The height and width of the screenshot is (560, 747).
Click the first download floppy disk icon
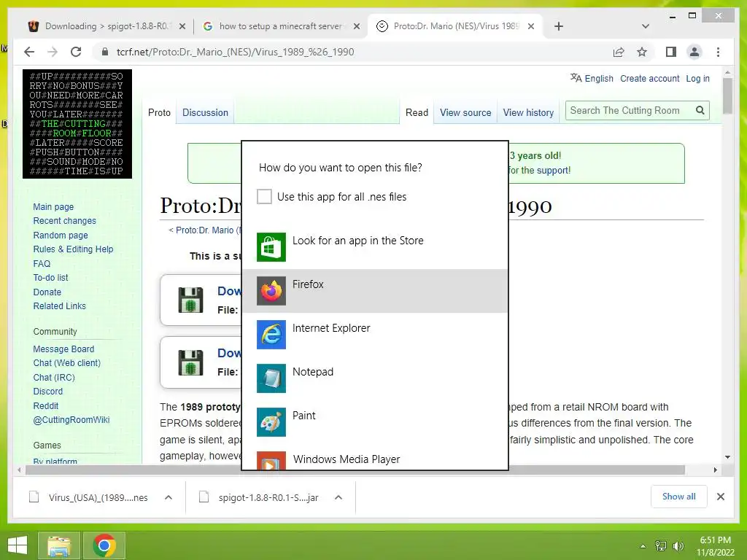click(x=190, y=300)
